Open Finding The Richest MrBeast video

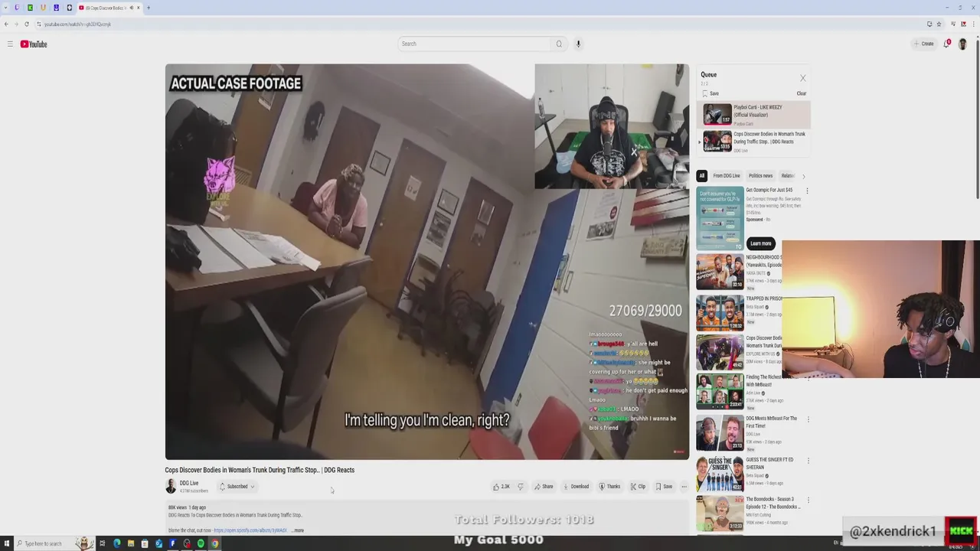pos(720,390)
